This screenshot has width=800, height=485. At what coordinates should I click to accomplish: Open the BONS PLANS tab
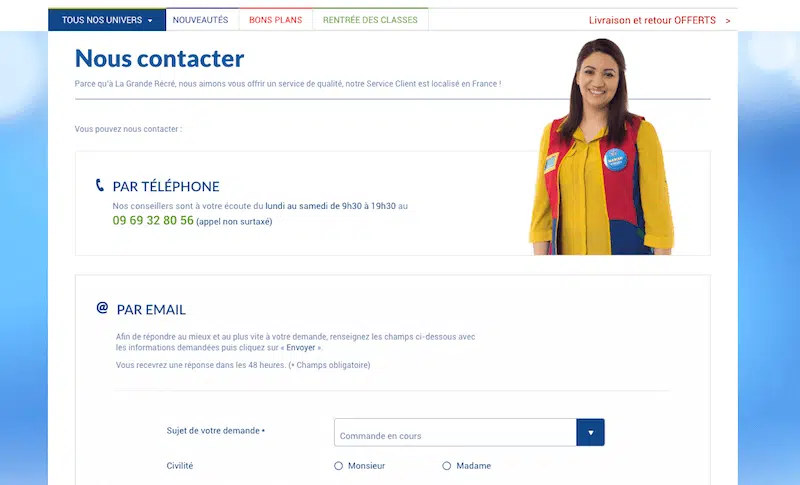pos(276,20)
